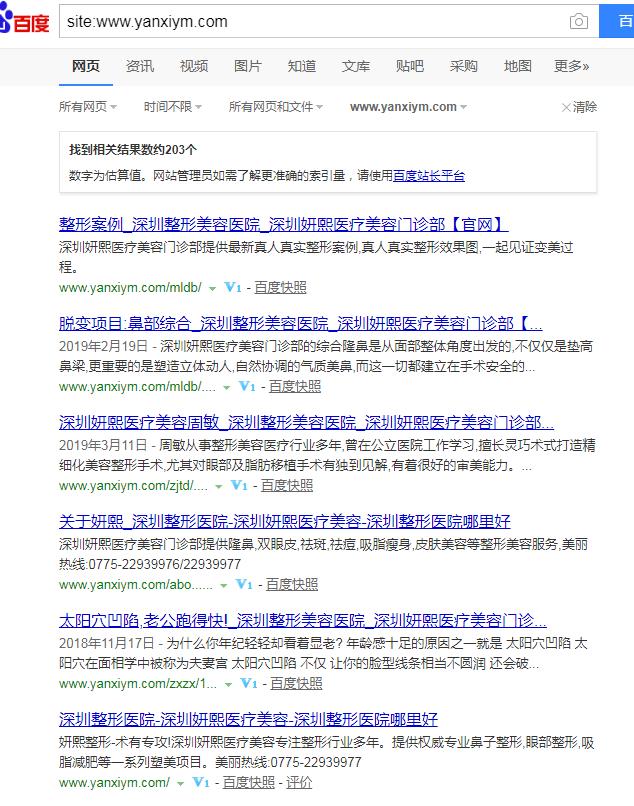
Task: Click the 评价 link
Action: click(x=299, y=782)
